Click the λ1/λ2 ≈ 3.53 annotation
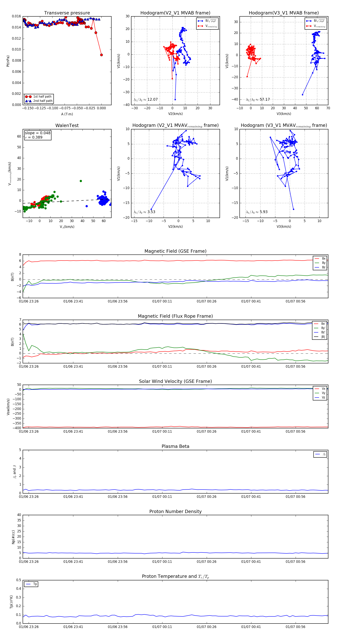 click(x=144, y=212)
